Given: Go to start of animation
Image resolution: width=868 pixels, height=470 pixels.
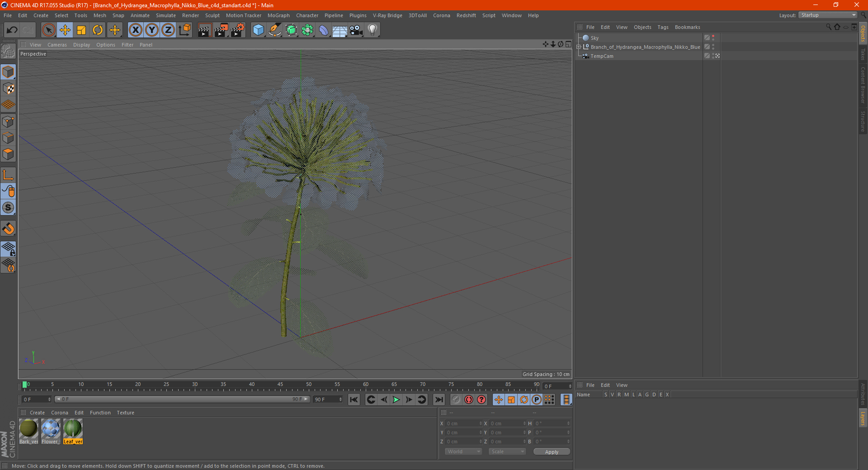Looking at the screenshot, I should [354, 399].
